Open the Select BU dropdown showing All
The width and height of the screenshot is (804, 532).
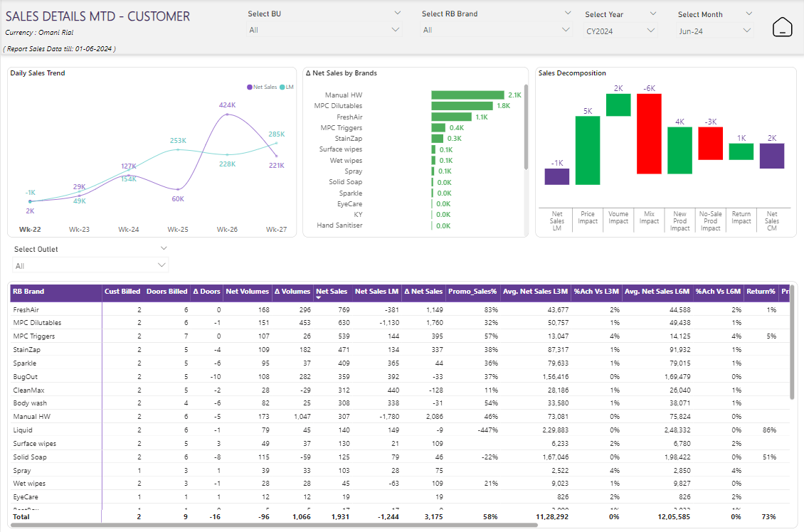[324, 30]
